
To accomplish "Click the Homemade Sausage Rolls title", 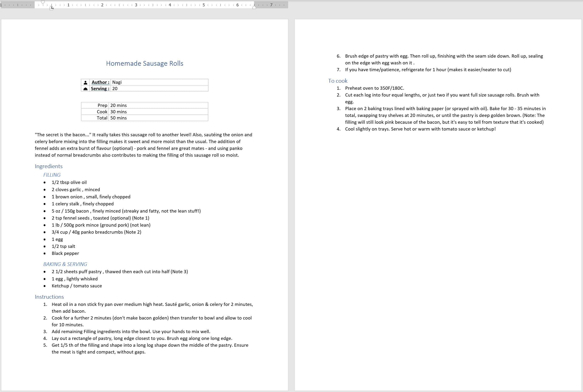I will coord(145,64).
